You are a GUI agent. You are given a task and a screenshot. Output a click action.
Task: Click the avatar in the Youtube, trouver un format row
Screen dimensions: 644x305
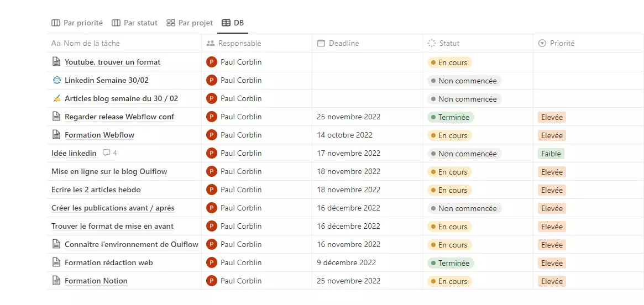(212, 62)
